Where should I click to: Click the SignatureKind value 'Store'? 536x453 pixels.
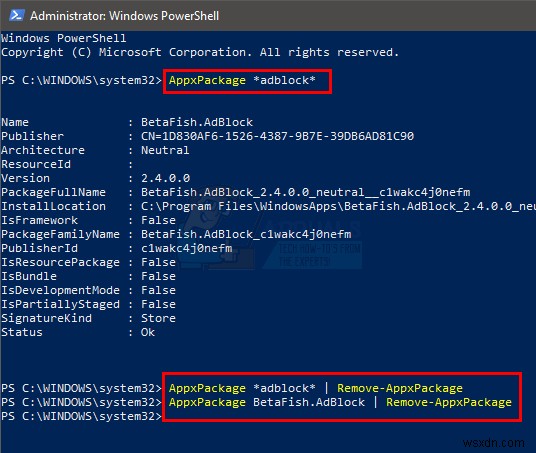[158, 318]
